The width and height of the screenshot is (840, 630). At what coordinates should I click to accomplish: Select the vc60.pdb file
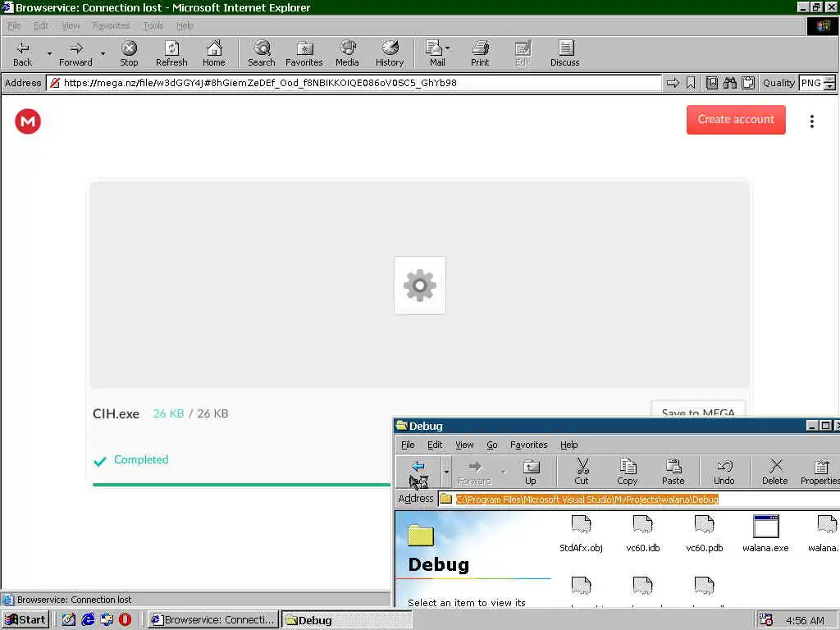coord(705,533)
